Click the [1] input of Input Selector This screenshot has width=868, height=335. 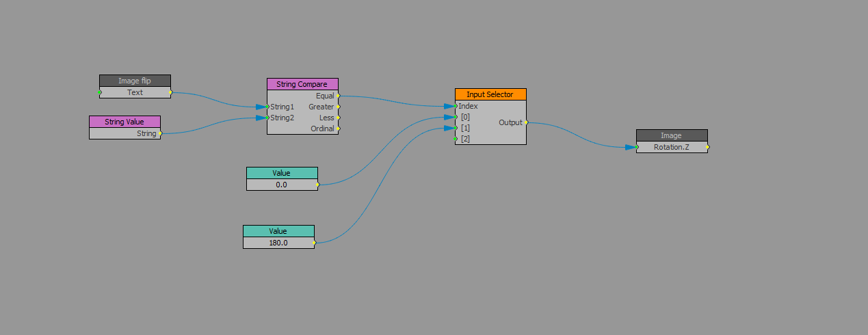(465, 128)
